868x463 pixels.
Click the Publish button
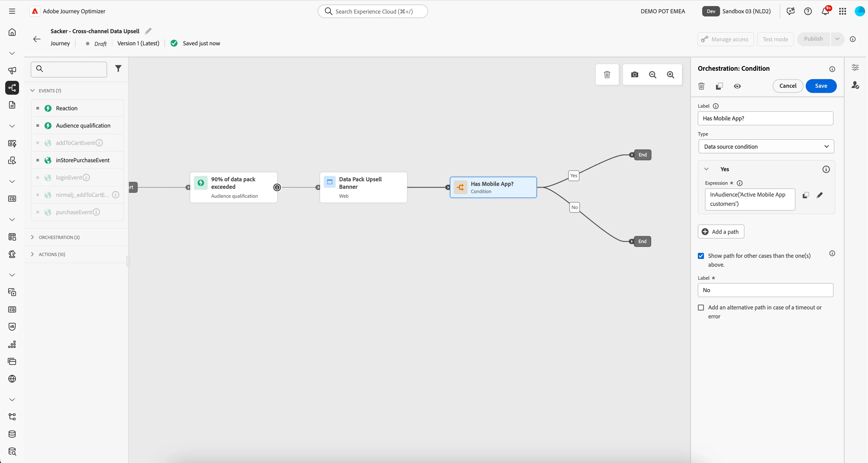pyautogui.click(x=813, y=39)
